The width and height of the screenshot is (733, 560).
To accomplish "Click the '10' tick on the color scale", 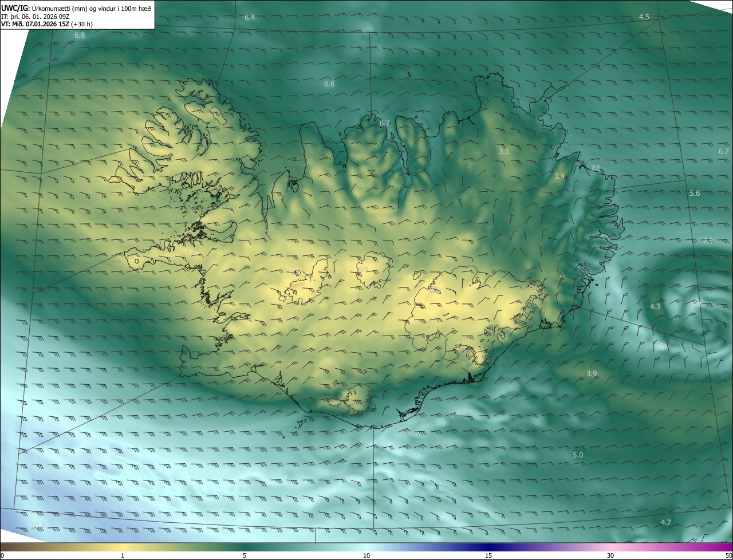I will [366, 555].
